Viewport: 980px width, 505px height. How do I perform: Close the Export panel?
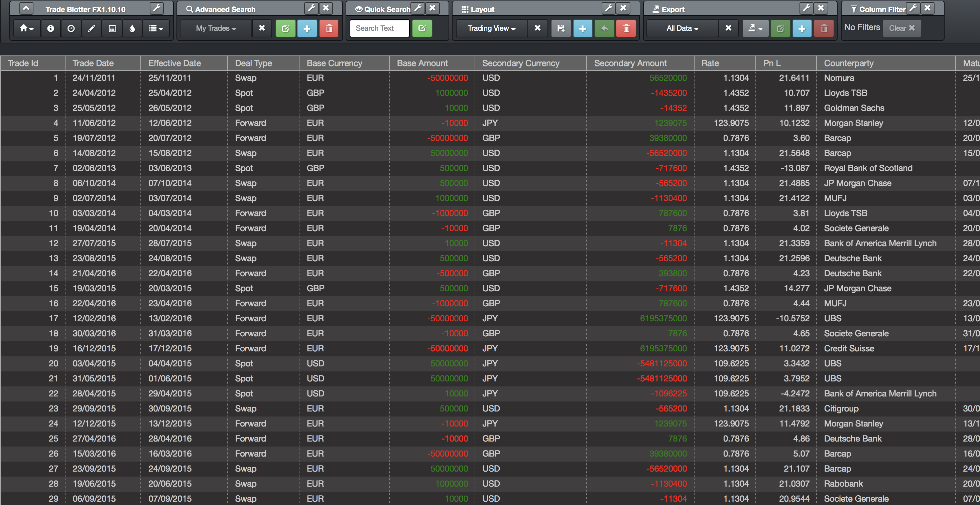tap(821, 8)
